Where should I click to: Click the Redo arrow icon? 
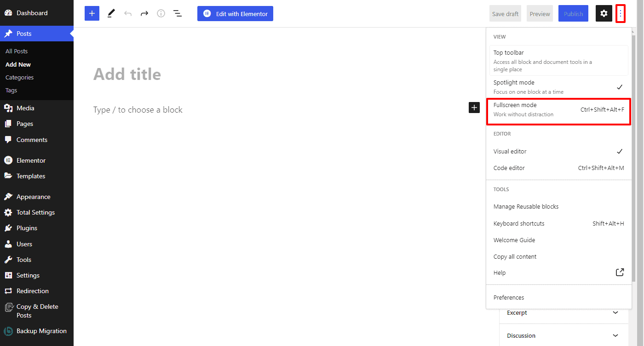coord(144,14)
